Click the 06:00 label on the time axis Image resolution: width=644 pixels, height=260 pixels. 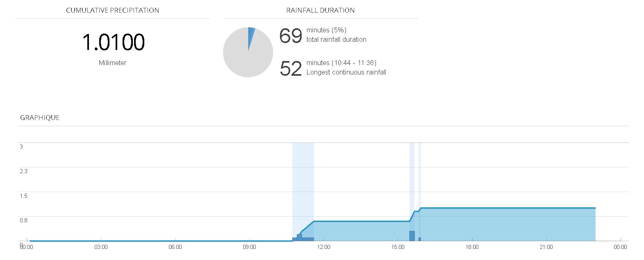pyautogui.click(x=175, y=247)
